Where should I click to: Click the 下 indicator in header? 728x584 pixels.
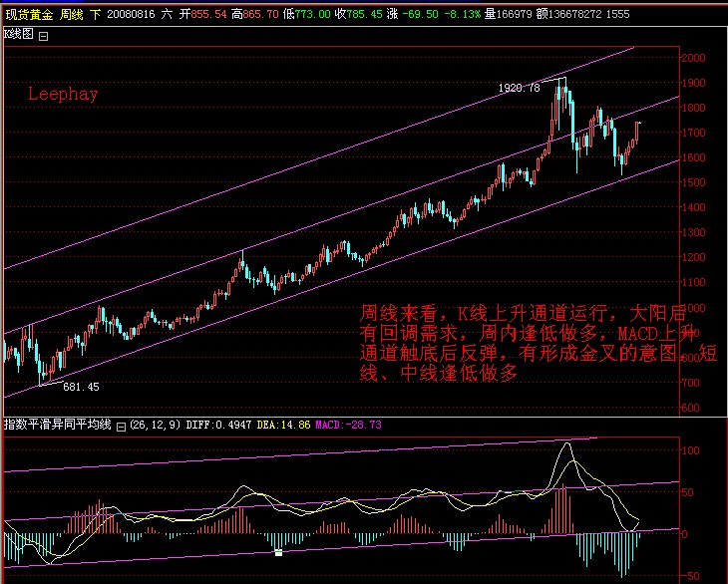click(95, 14)
